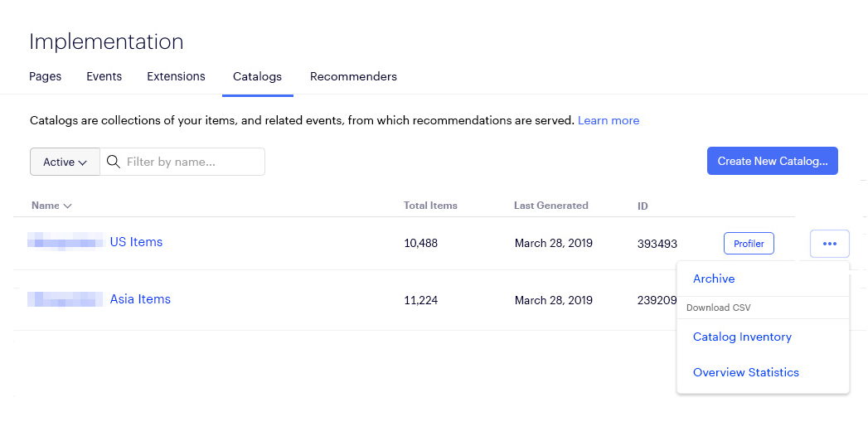Open the US Items more options ellipsis

829,244
